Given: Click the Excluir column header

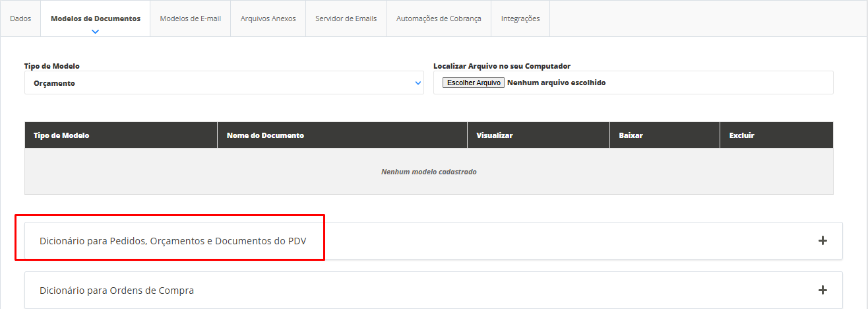Looking at the screenshot, I should click(741, 135).
